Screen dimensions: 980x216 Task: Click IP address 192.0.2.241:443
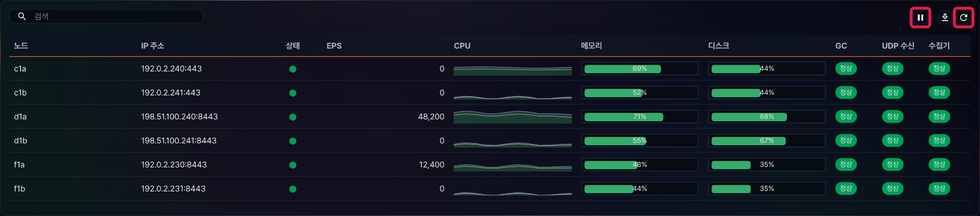point(171,93)
